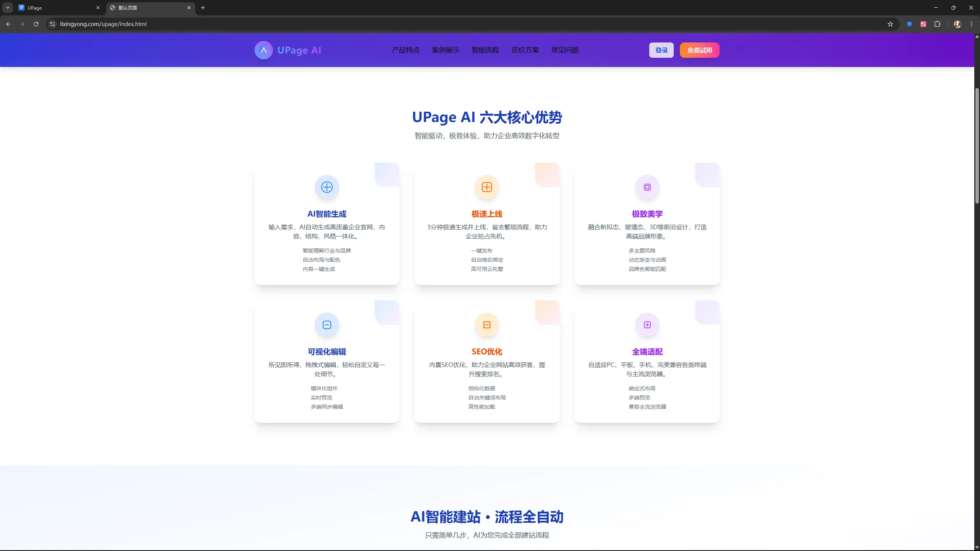The image size is (980, 551).
Task: Open a new tab with plus
Action: pyautogui.click(x=203, y=8)
